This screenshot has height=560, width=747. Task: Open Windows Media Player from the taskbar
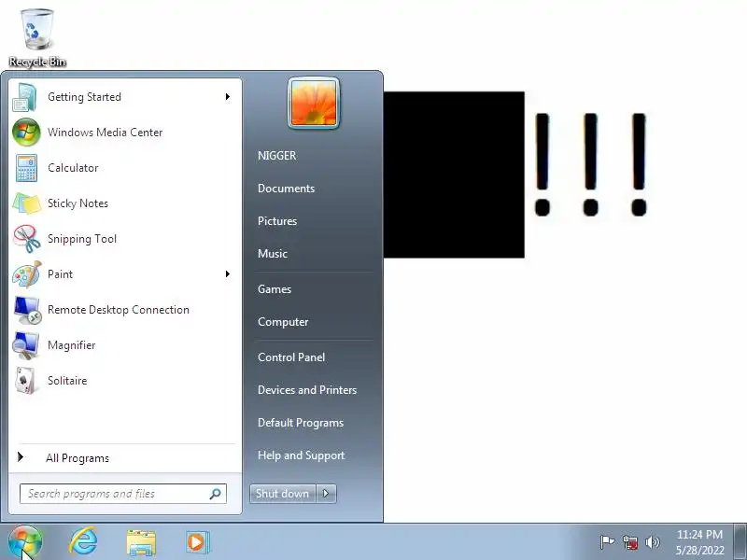197,542
